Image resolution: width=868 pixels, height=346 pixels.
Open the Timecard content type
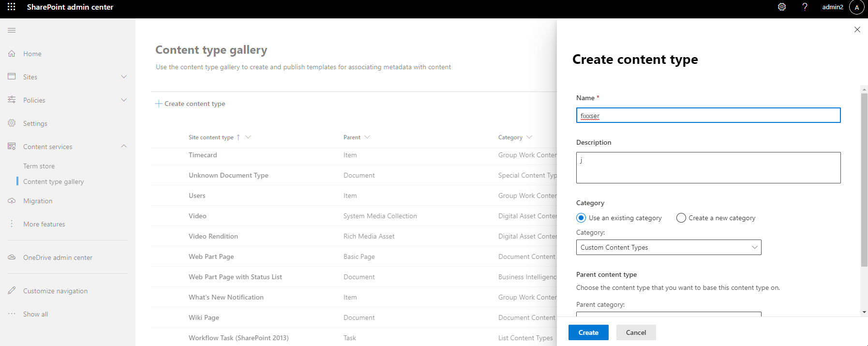tap(203, 155)
